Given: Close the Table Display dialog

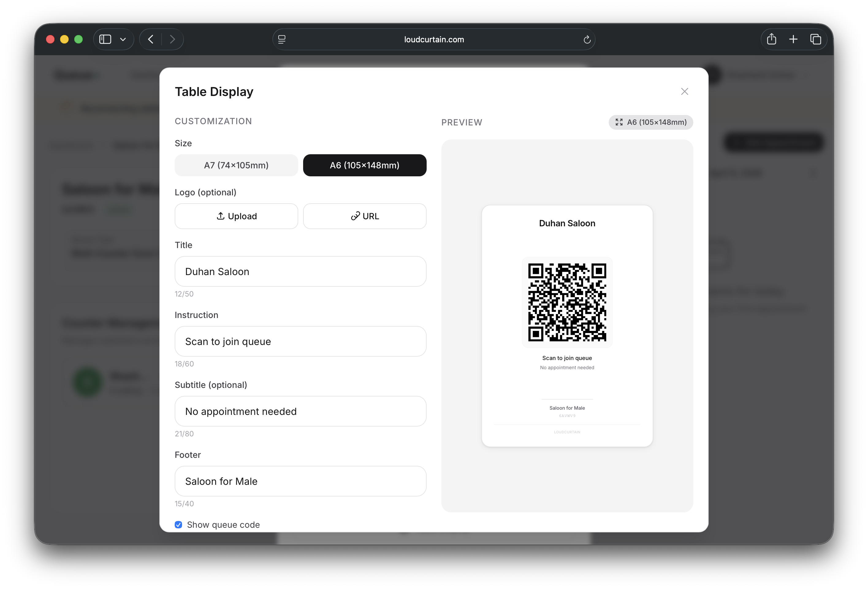Looking at the screenshot, I should click(684, 92).
